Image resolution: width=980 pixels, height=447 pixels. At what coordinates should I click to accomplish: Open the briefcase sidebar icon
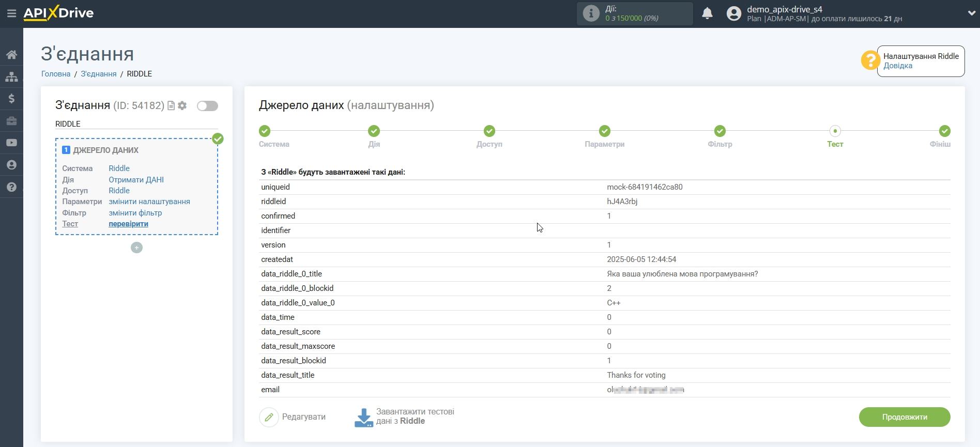tap(11, 121)
